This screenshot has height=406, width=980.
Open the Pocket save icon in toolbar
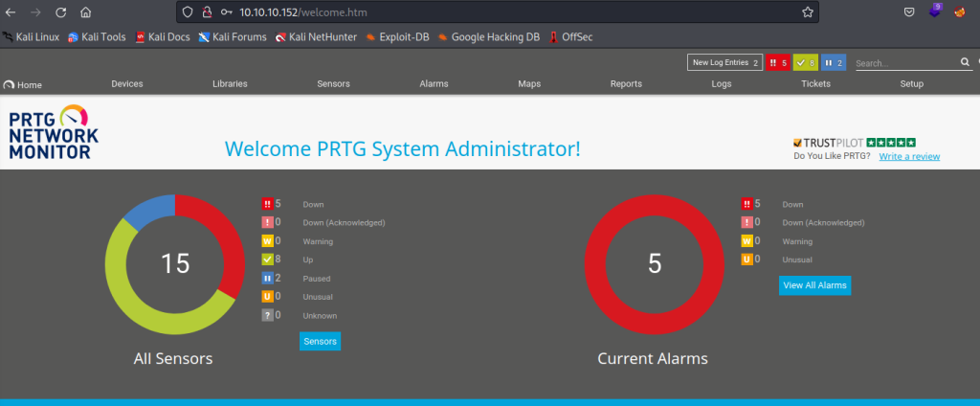[908, 12]
